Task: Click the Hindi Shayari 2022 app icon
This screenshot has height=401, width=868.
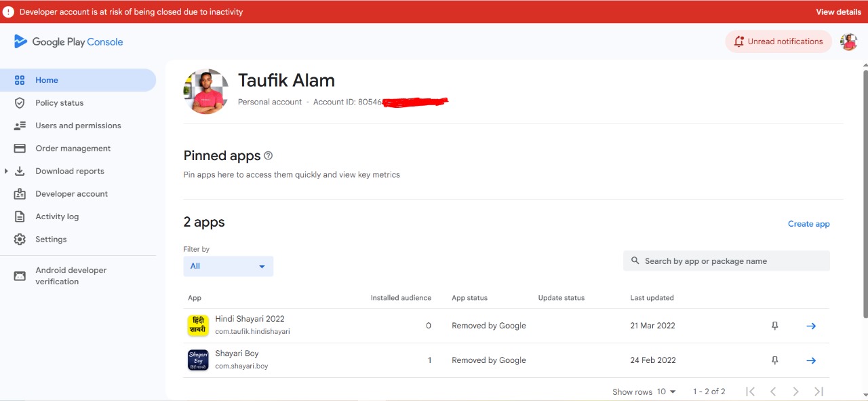Action: click(198, 326)
